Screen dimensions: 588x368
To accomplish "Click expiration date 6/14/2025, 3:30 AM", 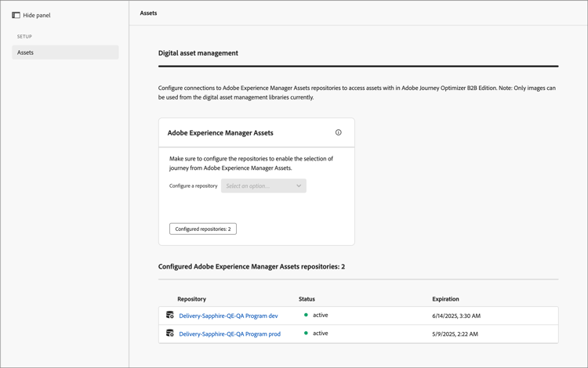I will click(456, 316).
